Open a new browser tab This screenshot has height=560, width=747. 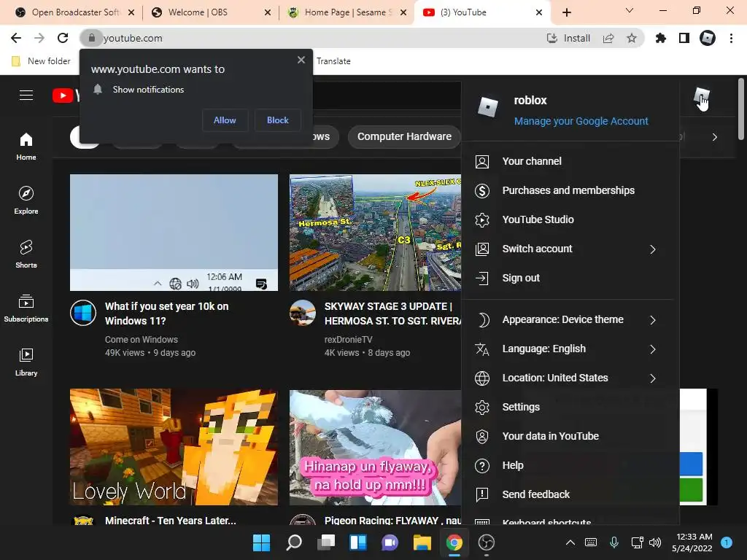point(567,12)
